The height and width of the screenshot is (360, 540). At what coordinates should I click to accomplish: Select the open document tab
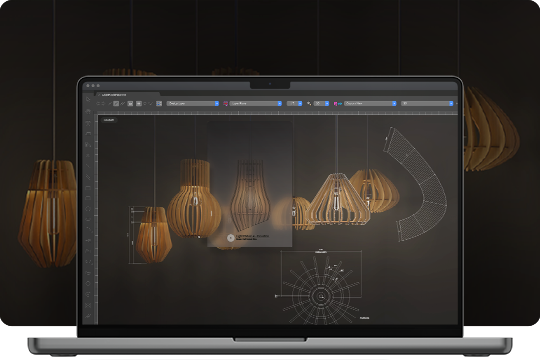click(x=127, y=95)
